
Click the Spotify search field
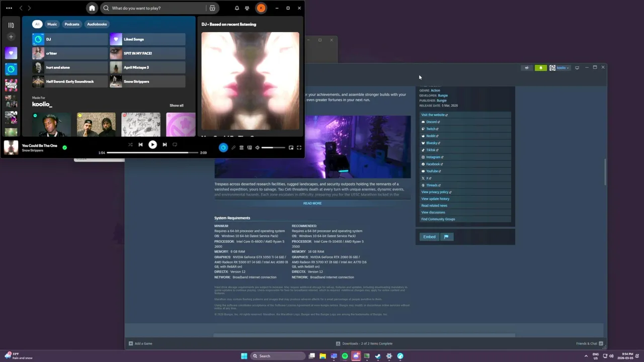(153, 8)
